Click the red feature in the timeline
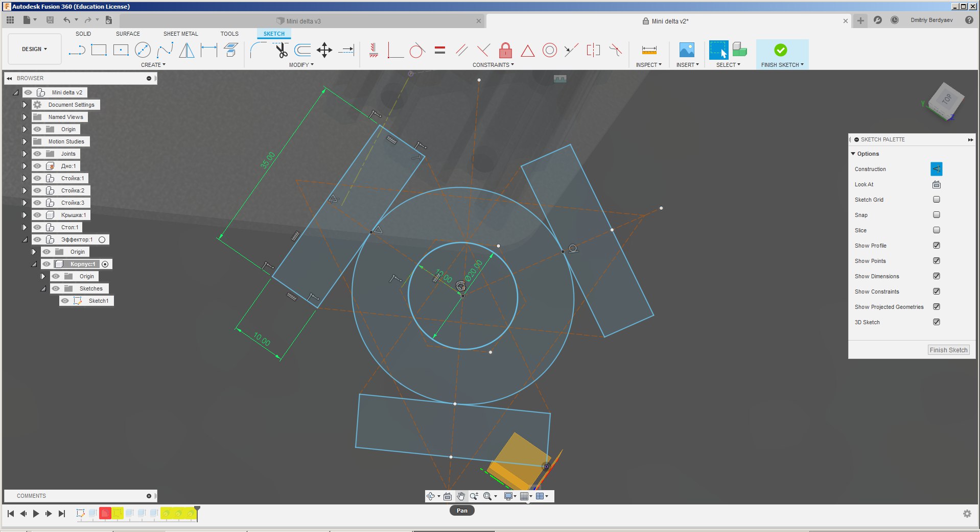Image resolution: width=980 pixels, height=532 pixels. pos(105,513)
